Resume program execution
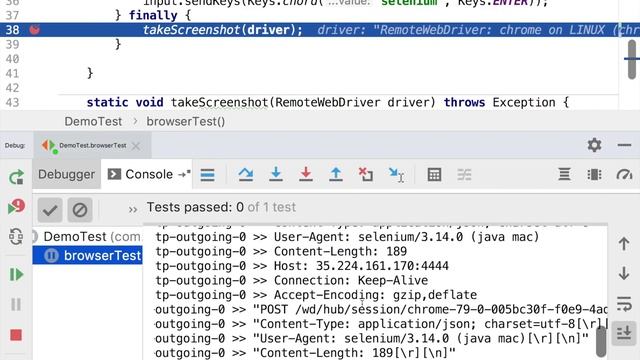 [16, 274]
